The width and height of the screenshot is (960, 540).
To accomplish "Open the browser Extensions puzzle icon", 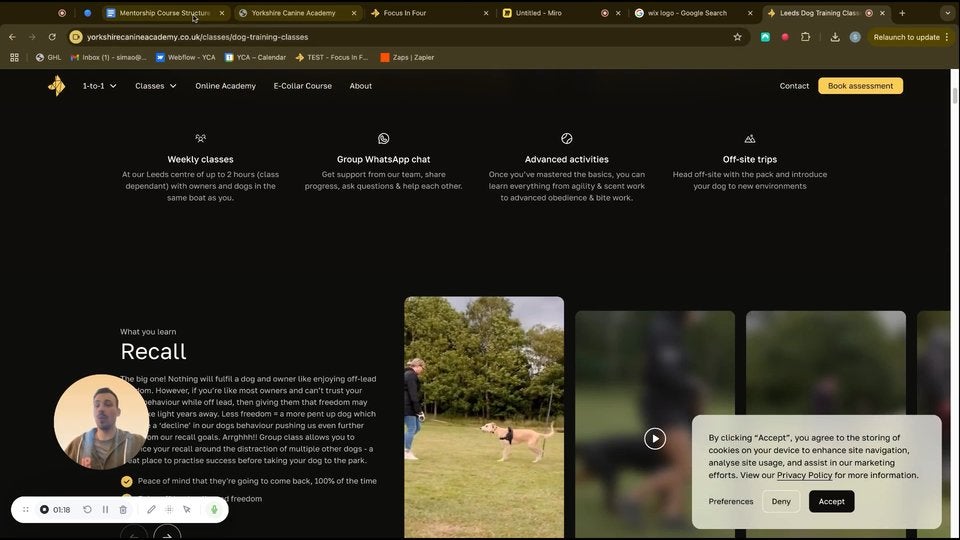I will 806,37.
